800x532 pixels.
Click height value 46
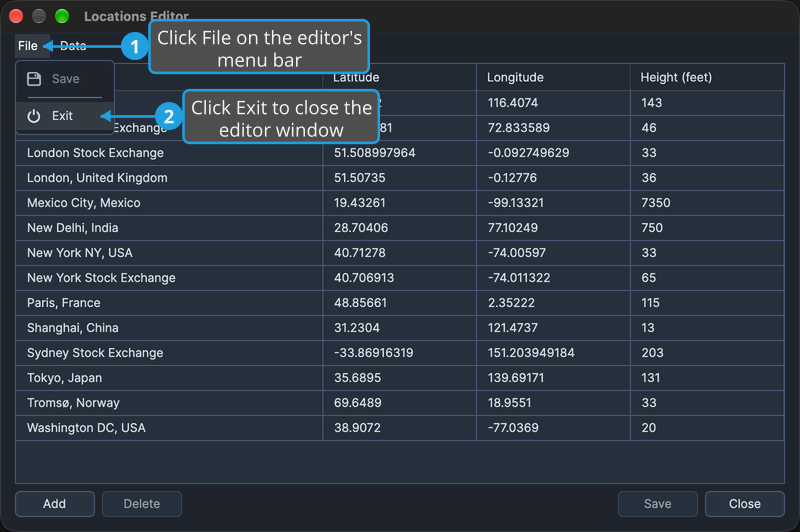point(649,128)
